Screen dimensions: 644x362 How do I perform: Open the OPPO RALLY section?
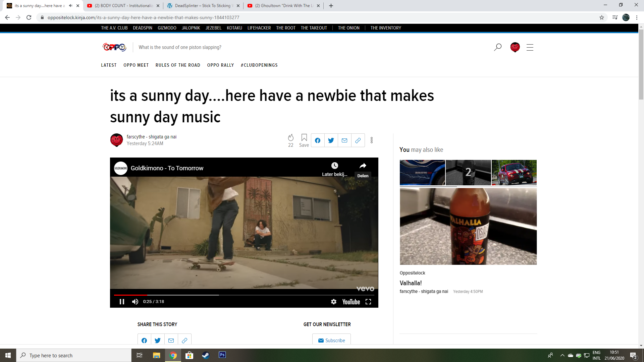point(220,65)
